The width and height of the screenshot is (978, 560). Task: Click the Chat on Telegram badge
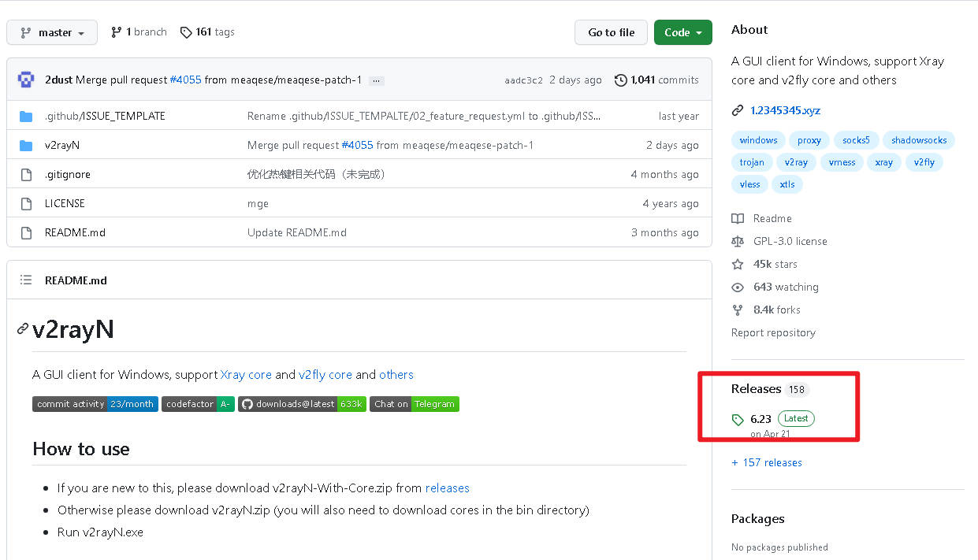(x=415, y=404)
